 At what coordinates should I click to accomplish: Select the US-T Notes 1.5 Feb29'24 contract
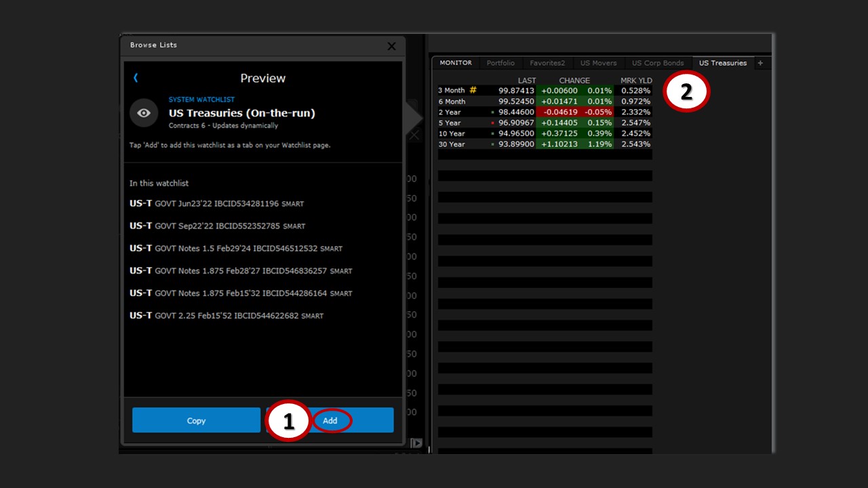(236, 249)
